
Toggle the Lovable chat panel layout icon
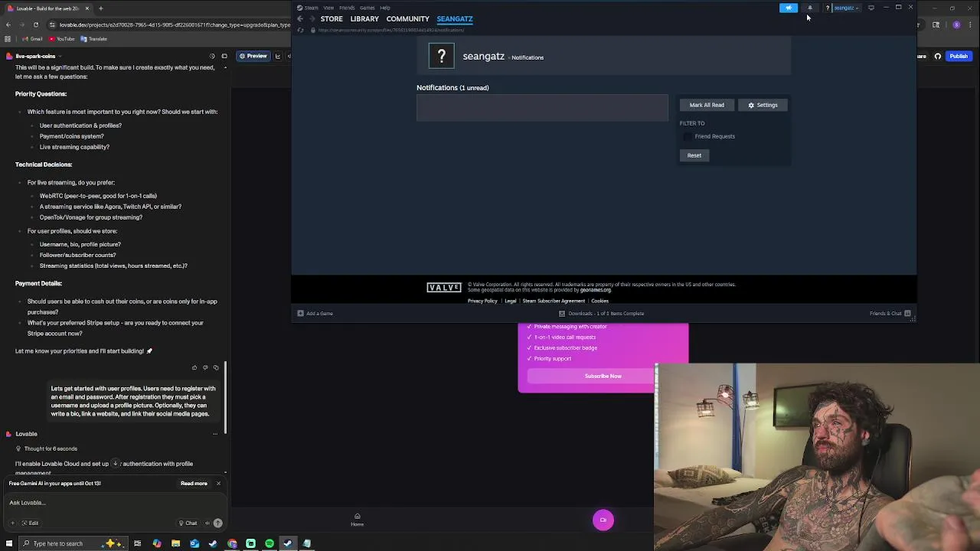224,56
